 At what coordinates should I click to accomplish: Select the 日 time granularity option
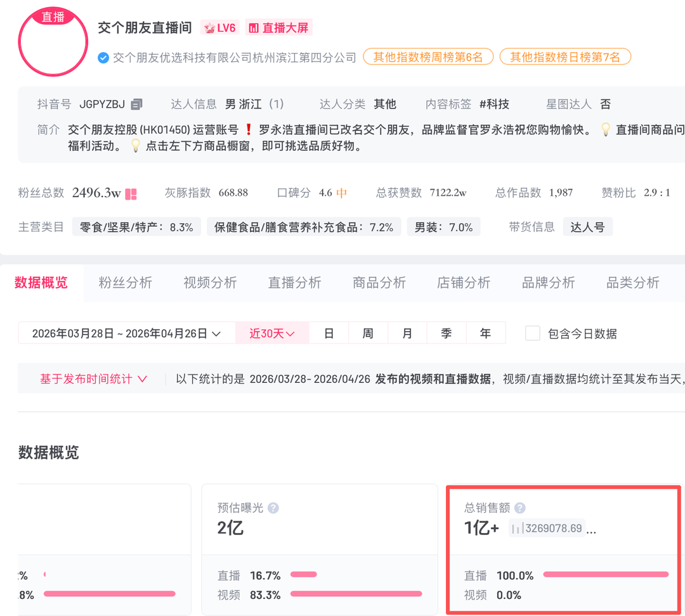coord(329,333)
